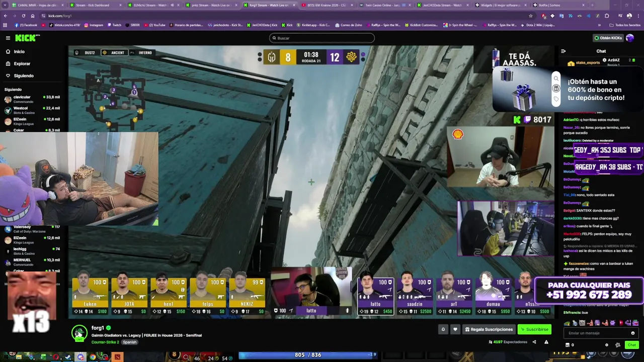Click 4197 Espectadores viewer count
Image resolution: width=644 pixels, height=362 pixels.
coord(508,342)
